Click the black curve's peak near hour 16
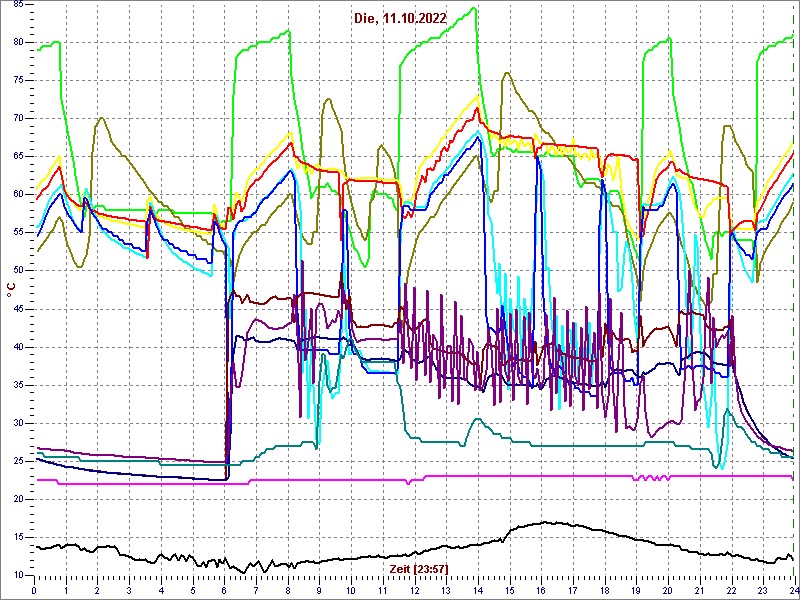Screen dimensions: 800x600 click(x=546, y=521)
